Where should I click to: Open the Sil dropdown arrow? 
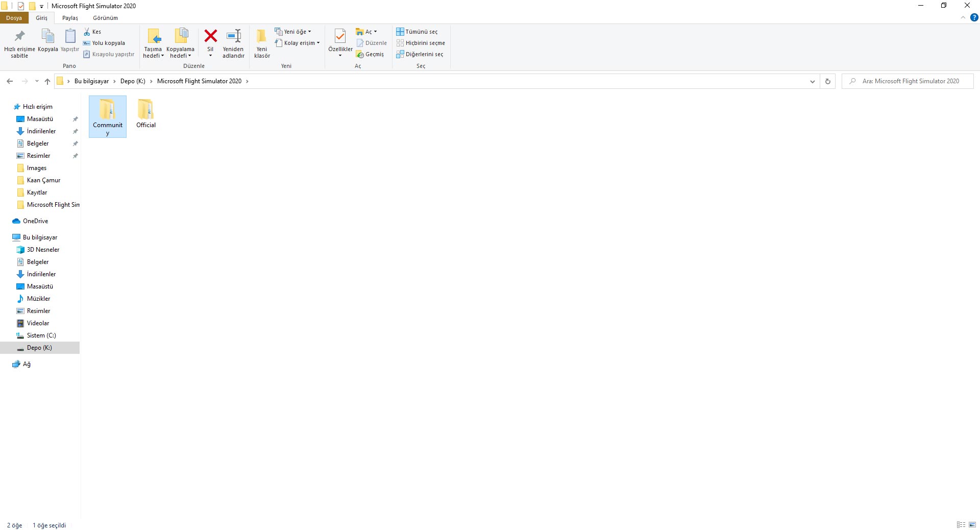tap(210, 56)
